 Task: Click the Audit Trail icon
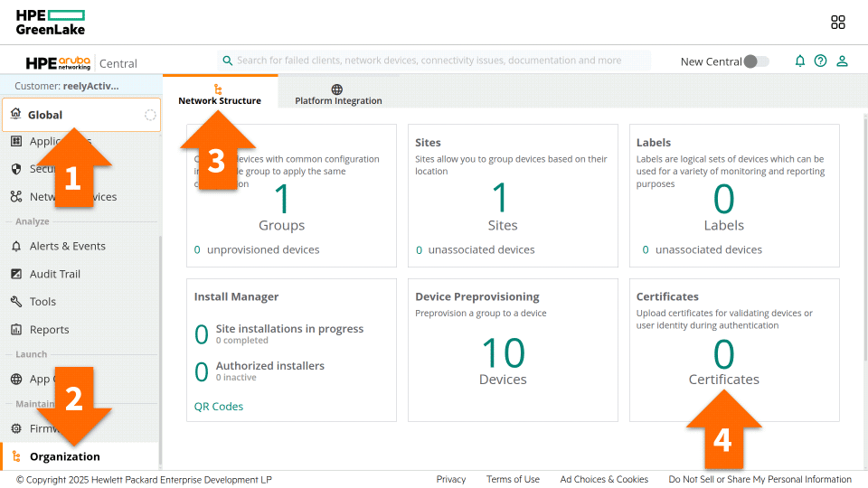[16, 274]
